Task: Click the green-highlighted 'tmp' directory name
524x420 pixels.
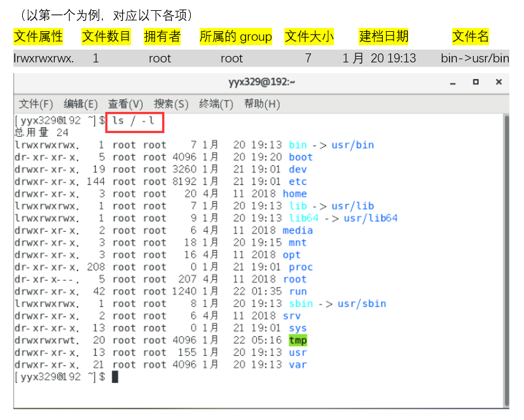Action: [298, 340]
